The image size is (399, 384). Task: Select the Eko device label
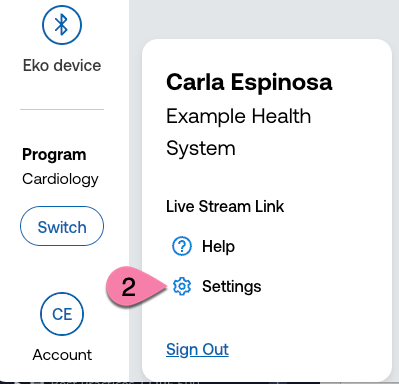pos(62,65)
